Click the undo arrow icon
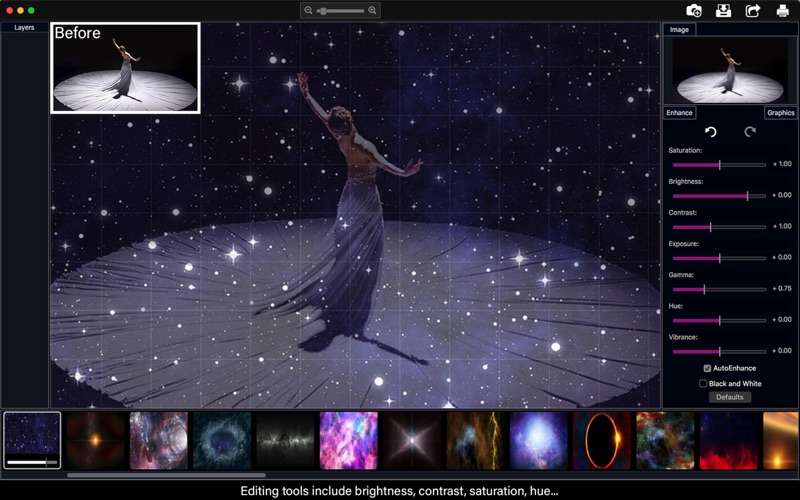Image resolution: width=800 pixels, height=500 pixels. 711,132
